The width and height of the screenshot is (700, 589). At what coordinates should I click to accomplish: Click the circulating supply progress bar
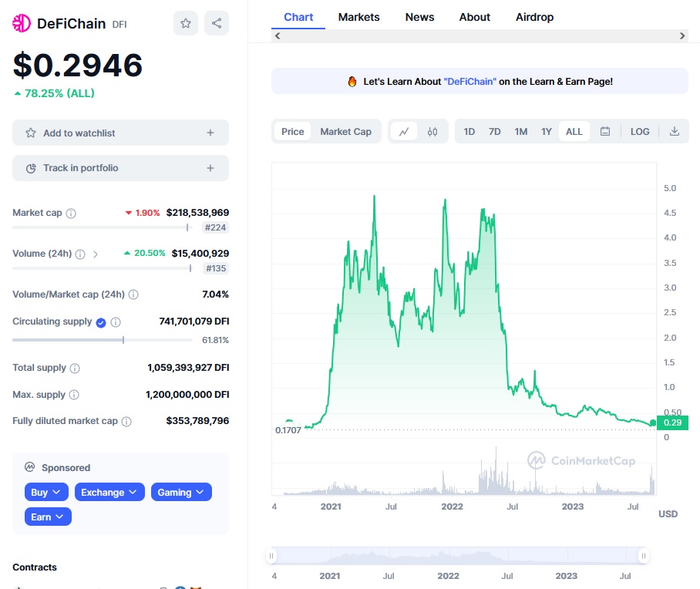103,340
